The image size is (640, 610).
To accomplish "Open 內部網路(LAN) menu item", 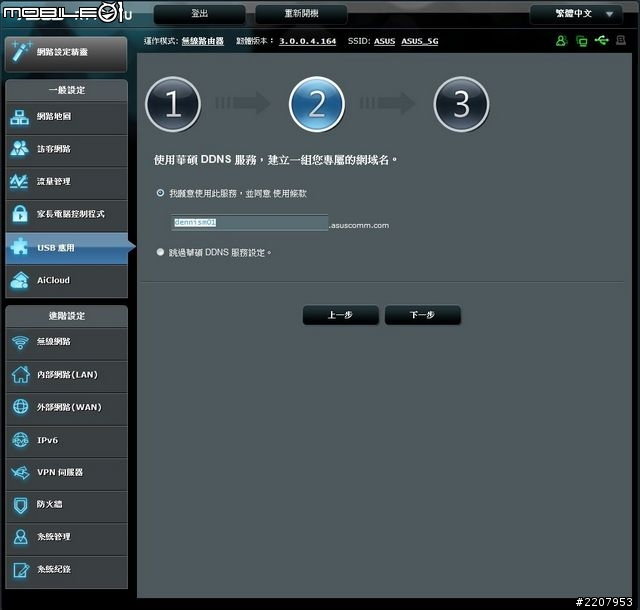I will (66, 375).
